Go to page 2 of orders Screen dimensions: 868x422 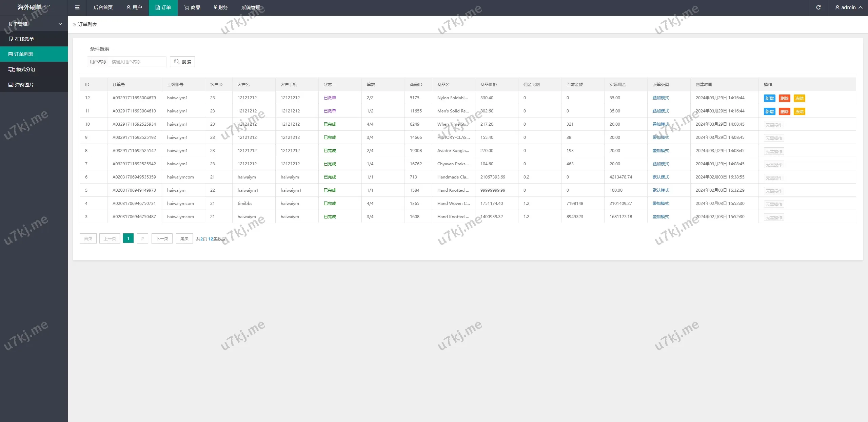pos(142,238)
